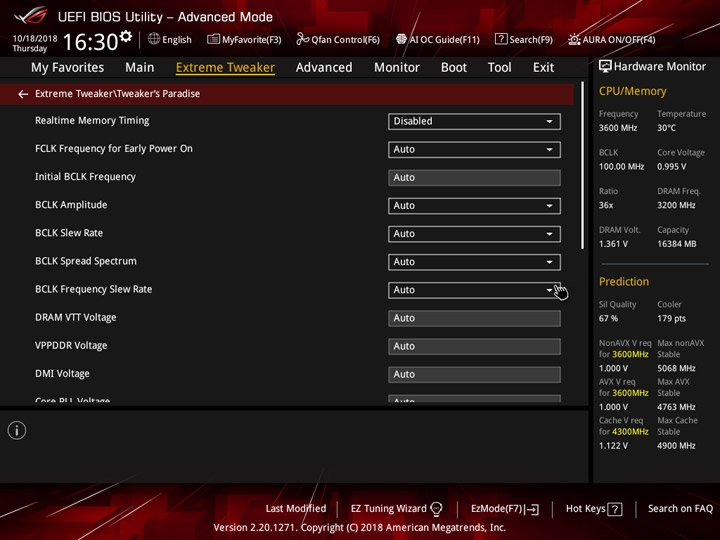720x540 pixels.
Task: Click the DMI Voltage field
Action: click(x=474, y=374)
